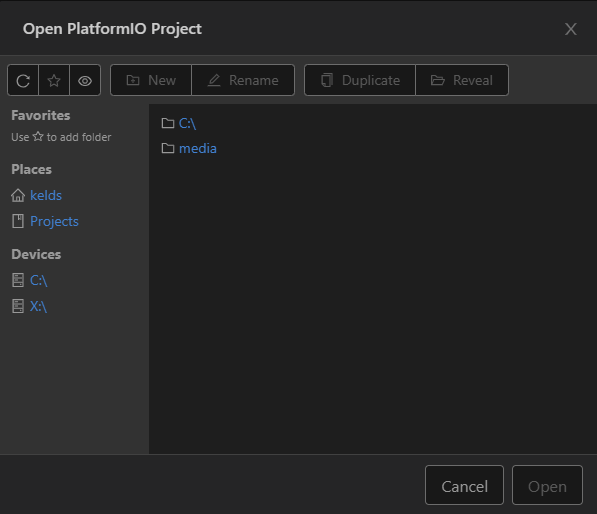Image resolution: width=597 pixels, height=514 pixels.
Task: Click the 'Use star to add folder' hint
Action: click(x=61, y=137)
